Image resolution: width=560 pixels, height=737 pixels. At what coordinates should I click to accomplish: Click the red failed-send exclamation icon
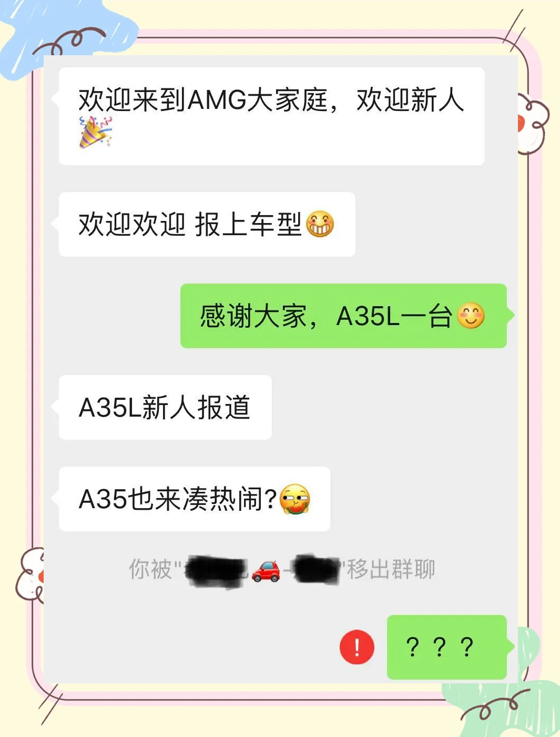click(357, 647)
